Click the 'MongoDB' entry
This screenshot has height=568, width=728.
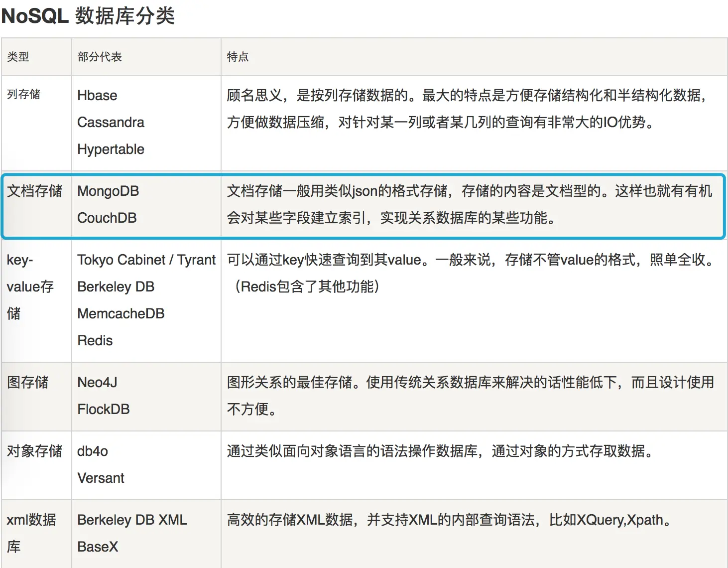click(108, 191)
